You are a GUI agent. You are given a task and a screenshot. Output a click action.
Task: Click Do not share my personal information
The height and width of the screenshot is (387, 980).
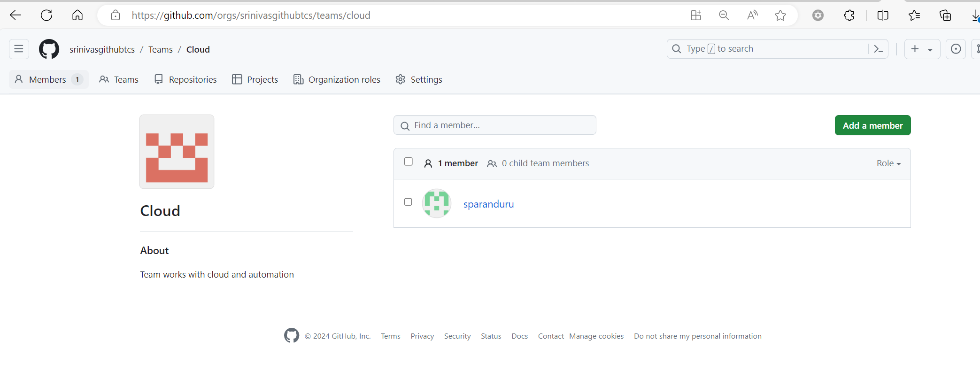698,336
